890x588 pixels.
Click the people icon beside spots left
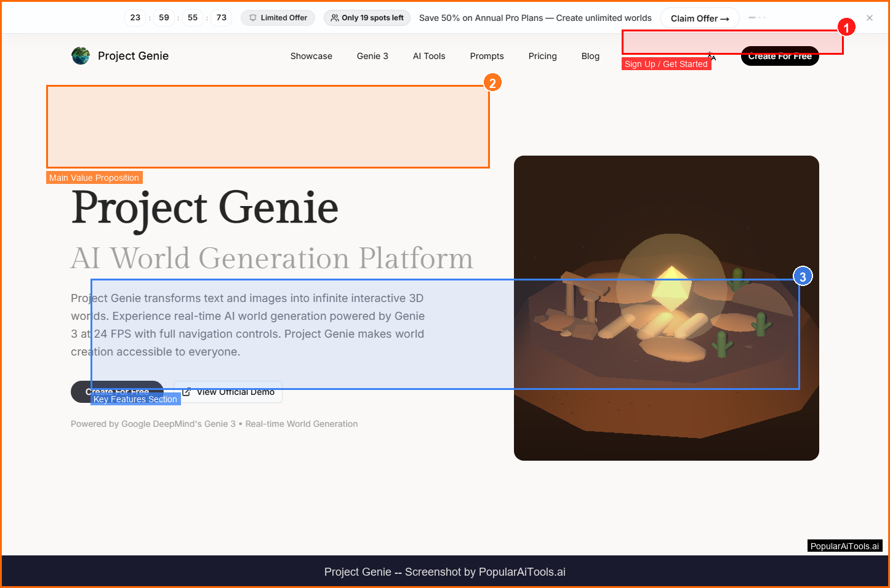[335, 18]
